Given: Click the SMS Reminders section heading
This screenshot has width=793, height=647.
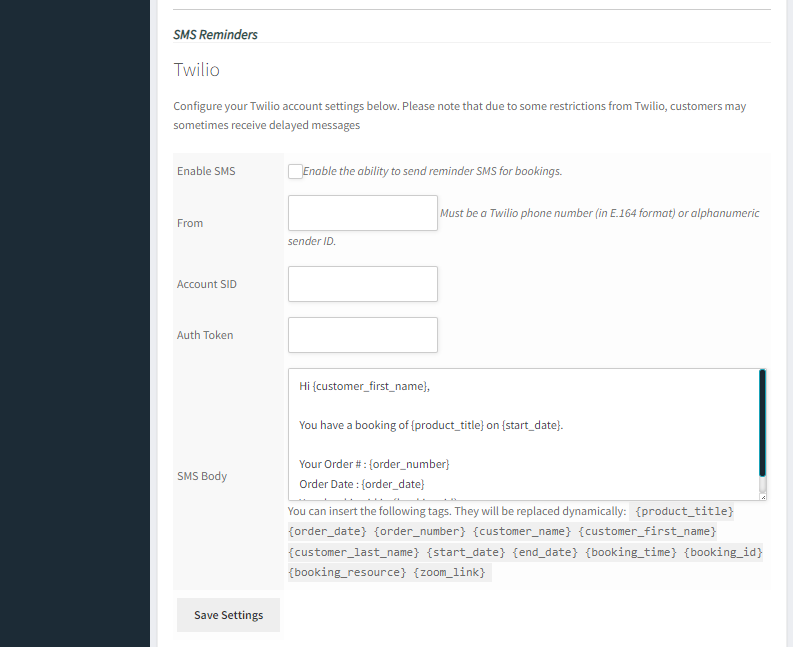Looking at the screenshot, I should (x=215, y=35).
